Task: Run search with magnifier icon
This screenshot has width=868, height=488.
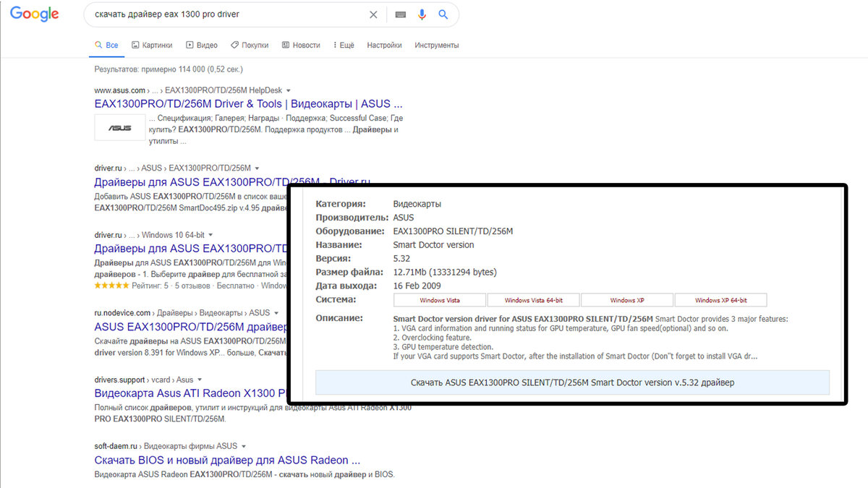Action: [443, 14]
